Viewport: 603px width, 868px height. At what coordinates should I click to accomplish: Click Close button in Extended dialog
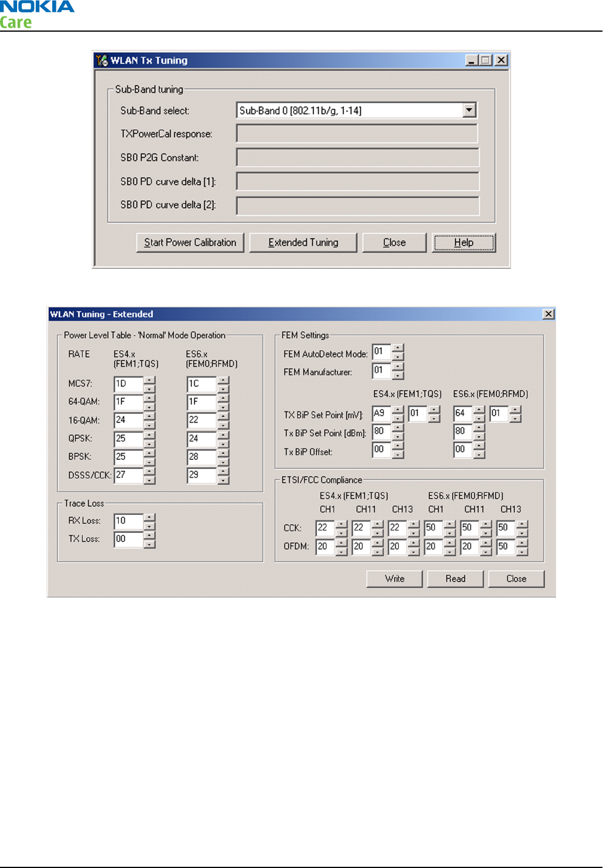click(x=516, y=579)
